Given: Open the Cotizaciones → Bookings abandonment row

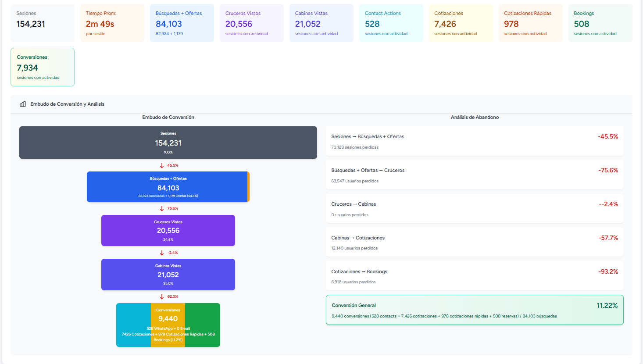Looking at the screenshot, I should pos(475,276).
